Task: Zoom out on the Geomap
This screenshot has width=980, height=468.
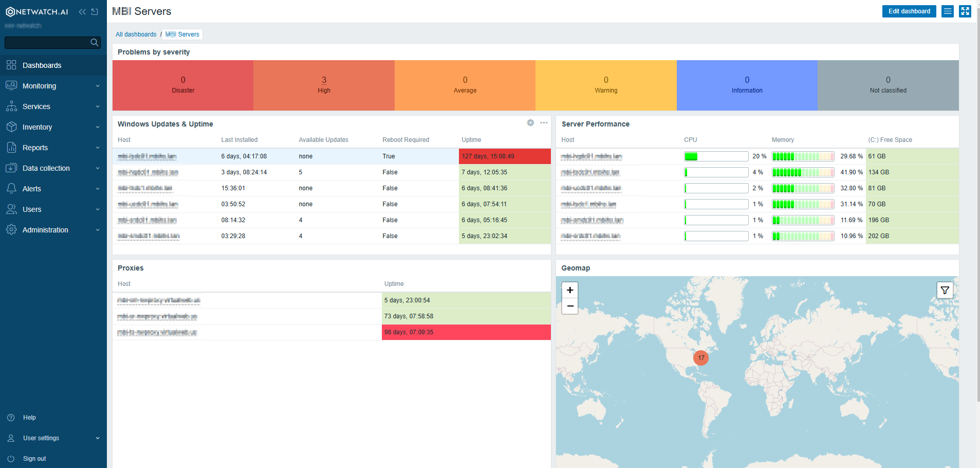Action: (x=570, y=306)
